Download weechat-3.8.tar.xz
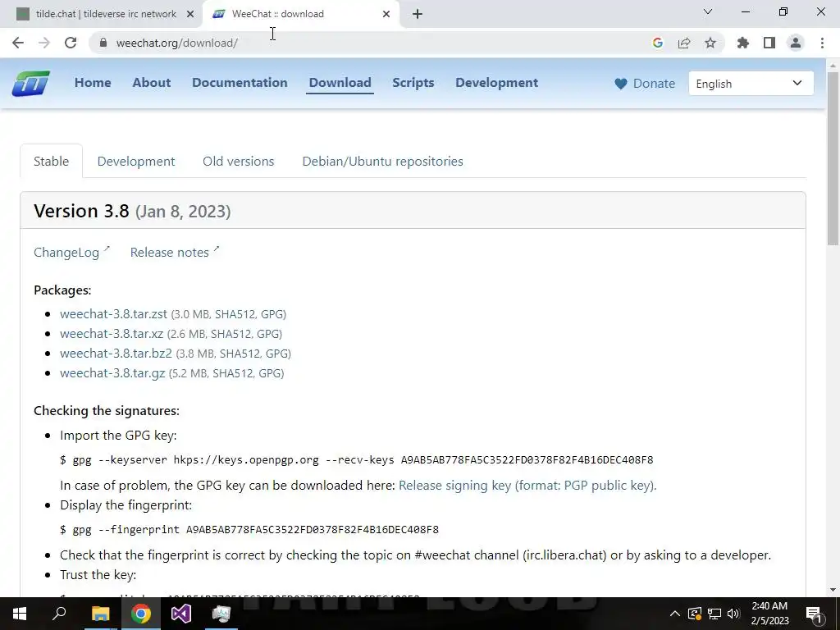This screenshot has width=840, height=630. [112, 334]
